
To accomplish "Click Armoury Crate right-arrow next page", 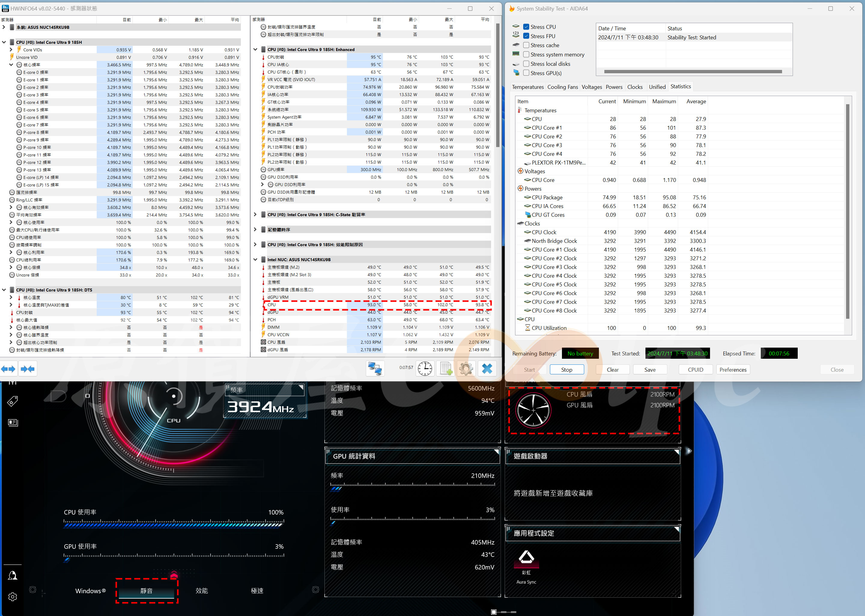I will coord(689,451).
